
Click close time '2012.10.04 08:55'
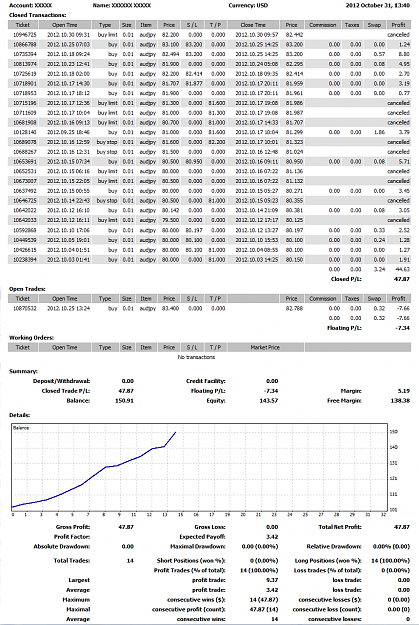pyautogui.click(x=256, y=250)
